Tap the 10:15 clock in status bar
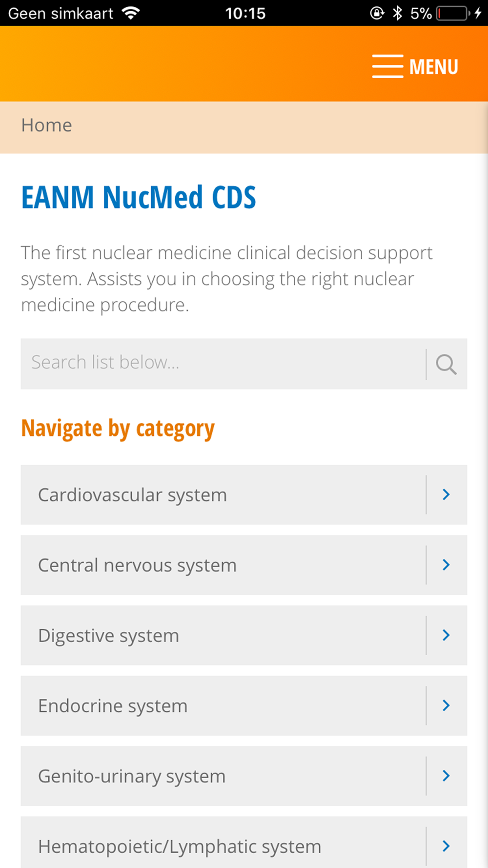488x868 pixels. click(245, 13)
